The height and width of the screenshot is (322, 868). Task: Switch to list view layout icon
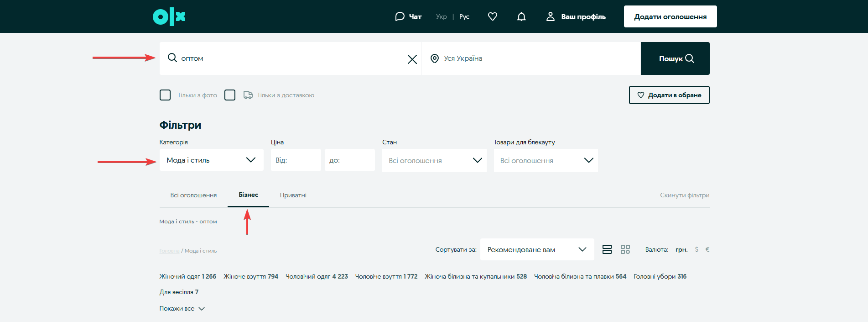pyautogui.click(x=607, y=249)
